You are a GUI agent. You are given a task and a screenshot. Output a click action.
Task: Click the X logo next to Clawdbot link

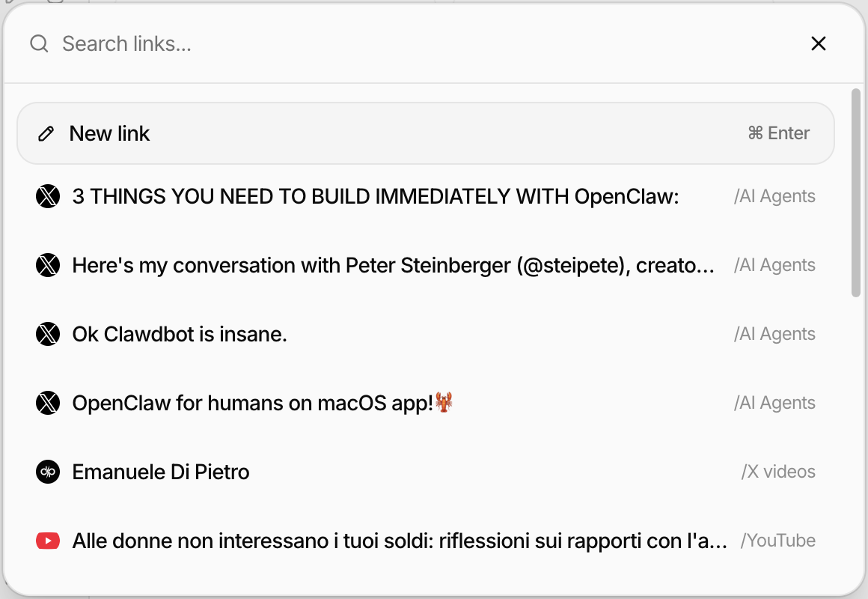point(48,335)
